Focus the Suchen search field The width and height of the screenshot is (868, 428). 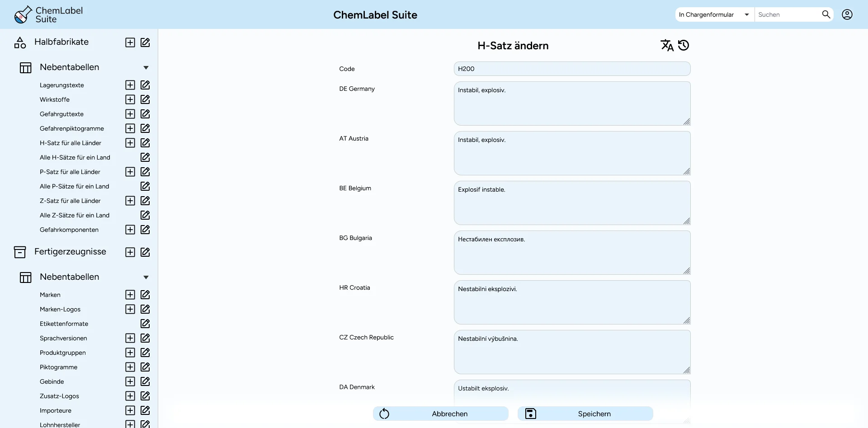788,14
